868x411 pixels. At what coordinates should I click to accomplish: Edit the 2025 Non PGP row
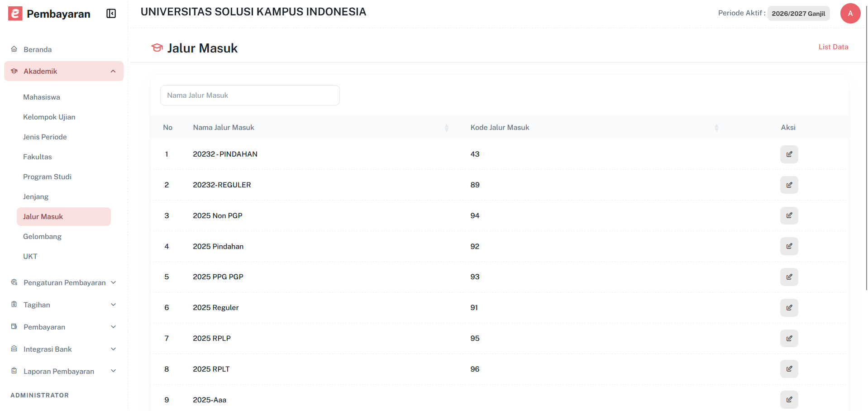789,215
